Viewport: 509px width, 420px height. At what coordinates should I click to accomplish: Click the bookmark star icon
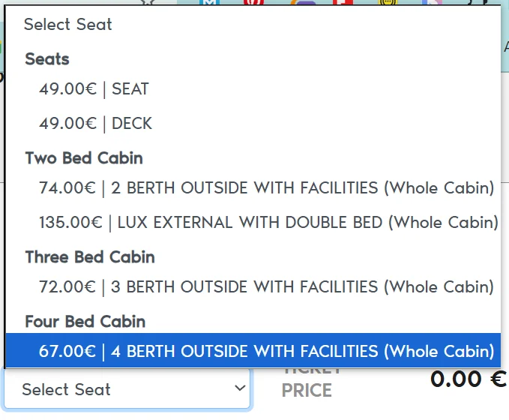[148, 2]
